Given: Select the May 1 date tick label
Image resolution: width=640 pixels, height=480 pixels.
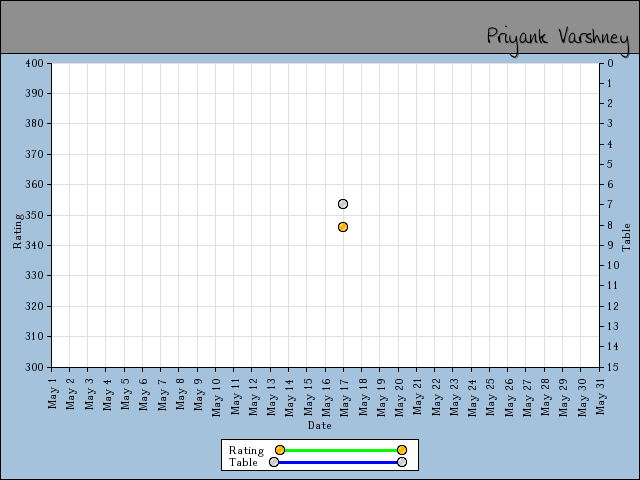Looking at the screenshot, I should pyautogui.click(x=52, y=392).
